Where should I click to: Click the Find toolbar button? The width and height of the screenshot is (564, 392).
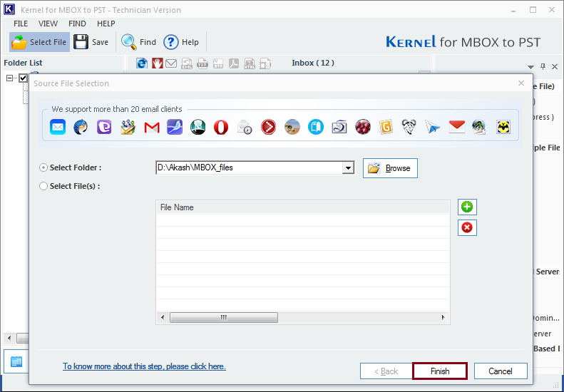pyautogui.click(x=138, y=42)
